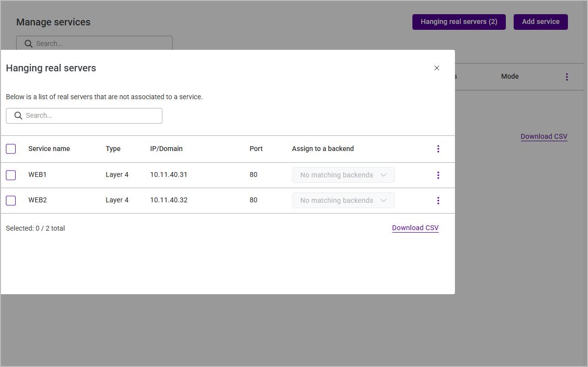Click the IP/Domain column header
Image resolution: width=588 pixels, height=367 pixels.
[x=166, y=149]
